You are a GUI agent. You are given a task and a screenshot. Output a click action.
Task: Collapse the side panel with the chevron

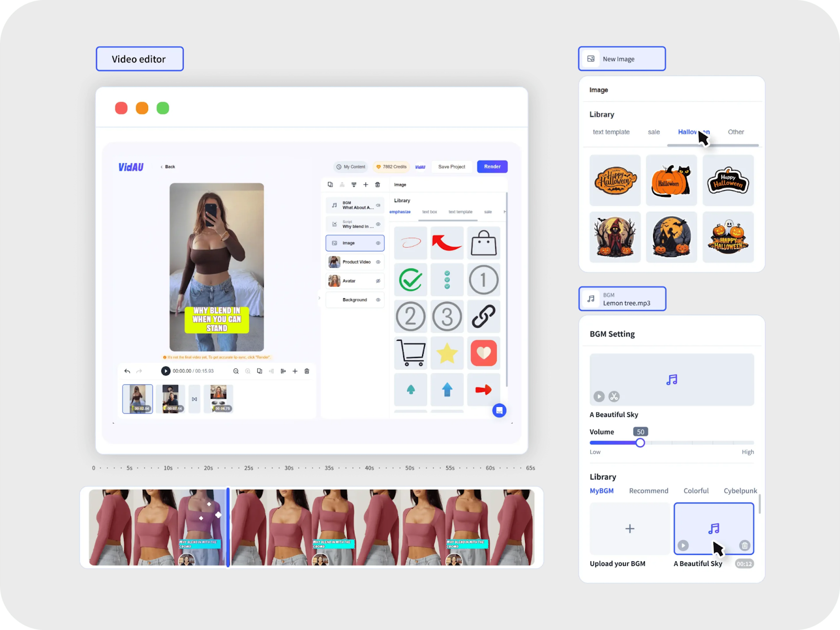319,298
